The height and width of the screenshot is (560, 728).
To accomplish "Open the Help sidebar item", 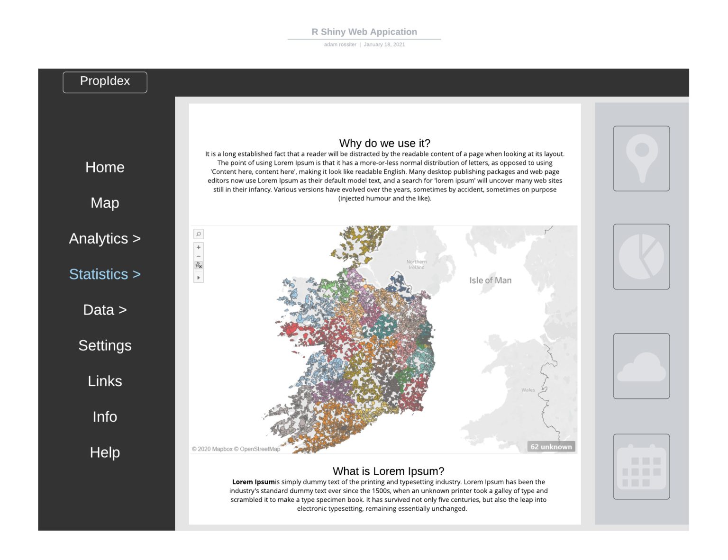I will pos(105,452).
